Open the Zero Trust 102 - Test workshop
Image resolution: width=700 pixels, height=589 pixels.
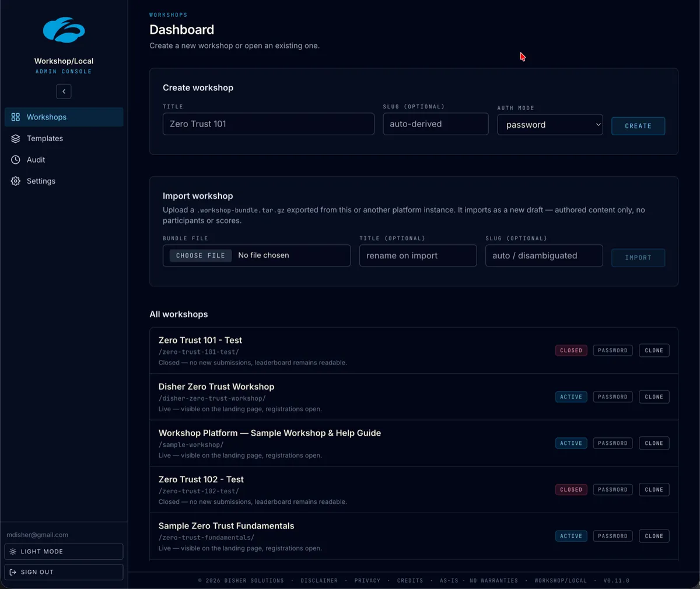[x=201, y=479]
